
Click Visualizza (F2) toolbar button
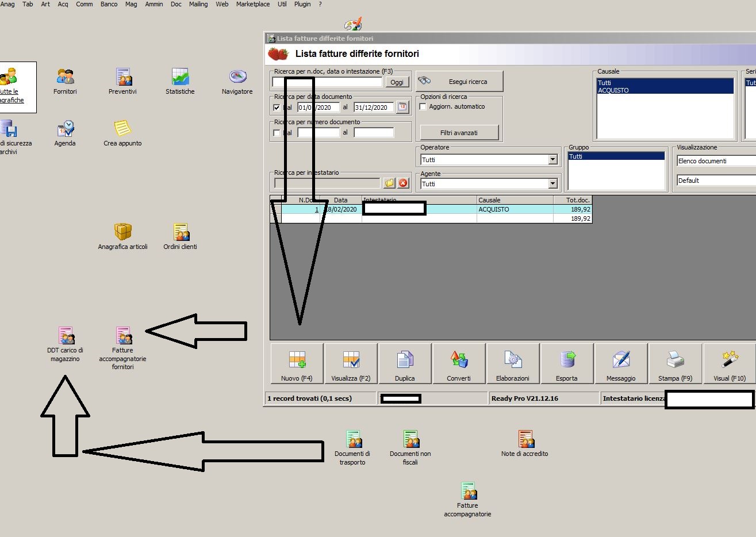click(x=351, y=364)
